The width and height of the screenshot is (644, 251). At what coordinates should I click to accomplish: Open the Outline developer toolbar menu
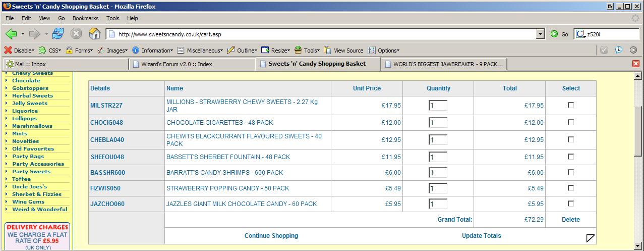[x=243, y=51]
